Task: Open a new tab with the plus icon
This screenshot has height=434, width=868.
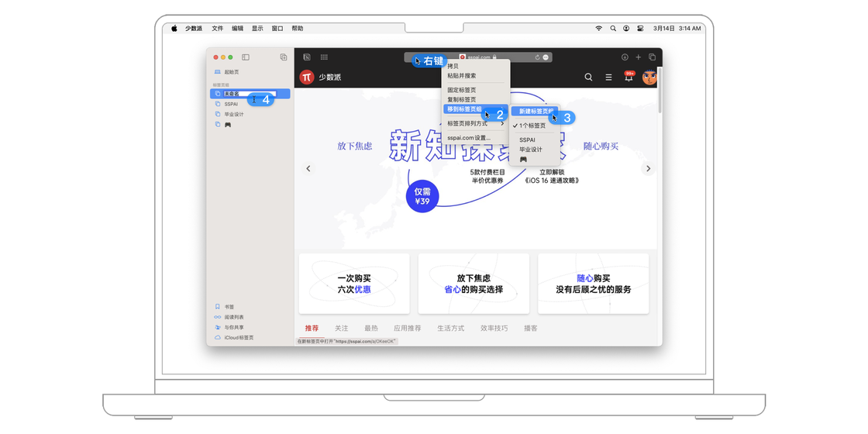Action: [639, 57]
